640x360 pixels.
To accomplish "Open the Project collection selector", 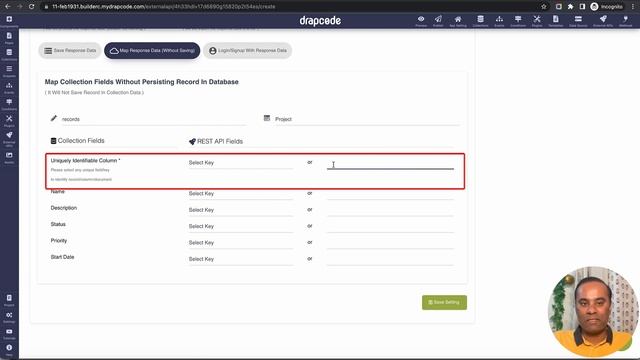I will (x=367, y=119).
